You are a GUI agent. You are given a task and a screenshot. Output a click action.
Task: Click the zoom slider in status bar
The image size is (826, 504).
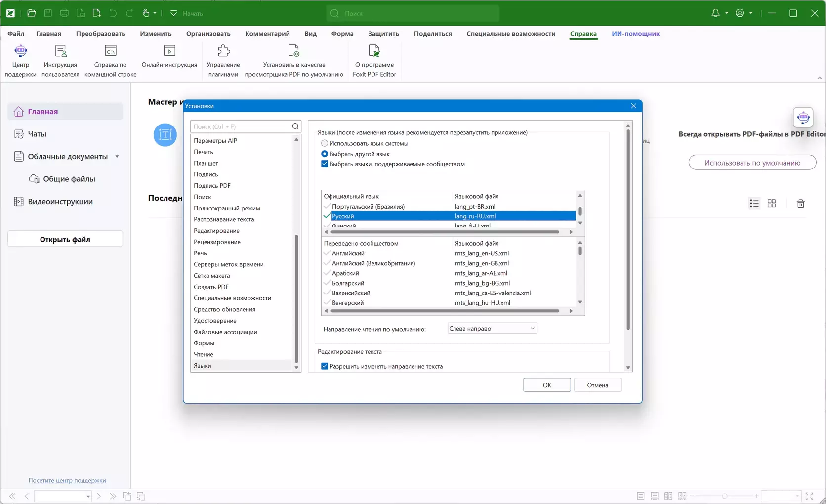pos(724,496)
